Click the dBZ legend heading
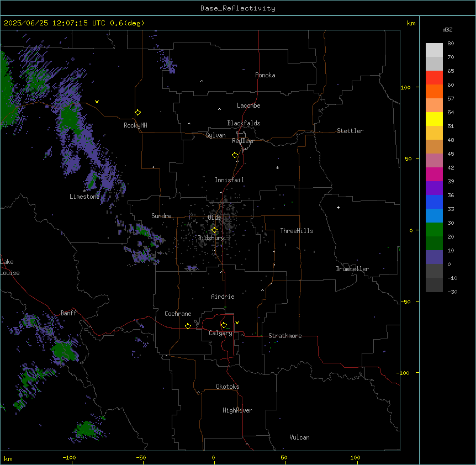The image size is (476, 465). 447,29
